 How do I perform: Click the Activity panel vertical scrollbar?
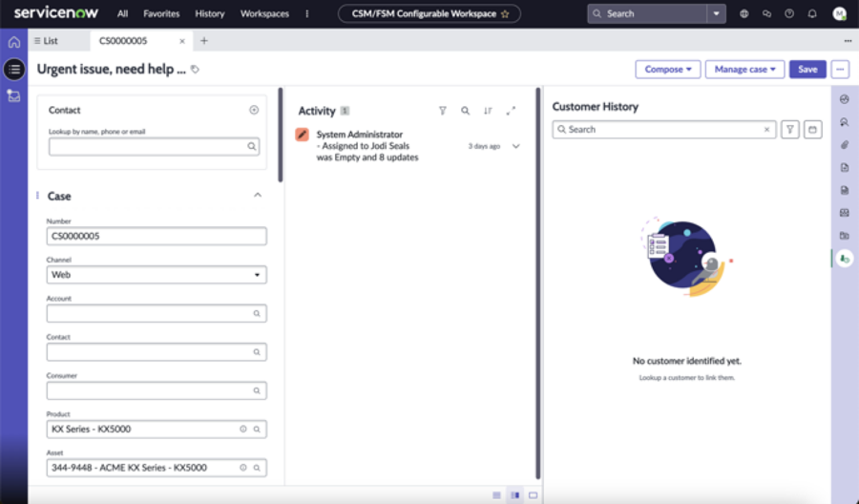[537, 283]
